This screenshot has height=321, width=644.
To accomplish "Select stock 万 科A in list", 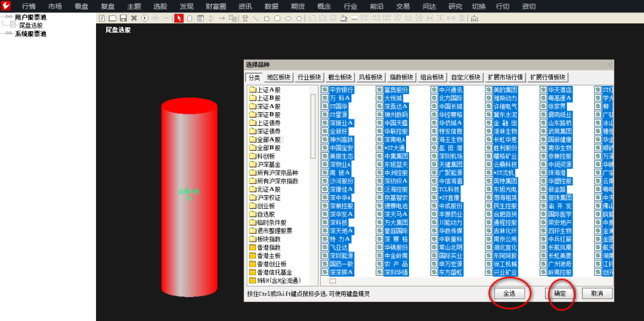I will click(x=340, y=98).
